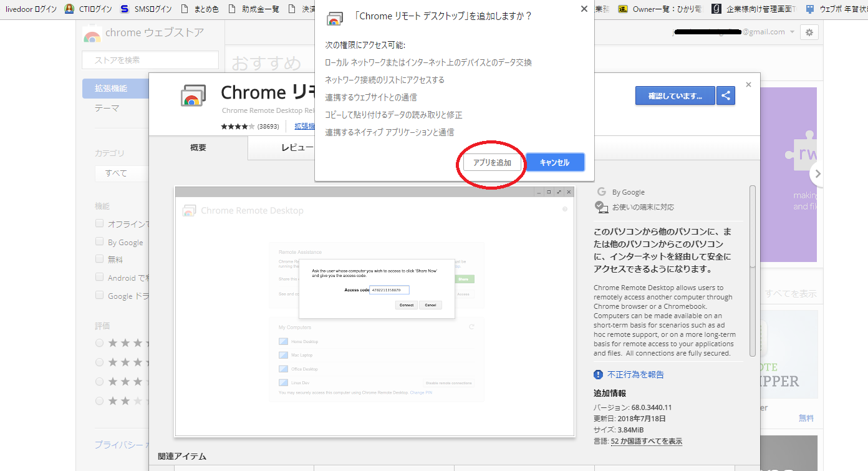The height and width of the screenshot is (471, 868).
Task: Click the 更新日: 2018年7月18日 text
Action: [x=630, y=419]
